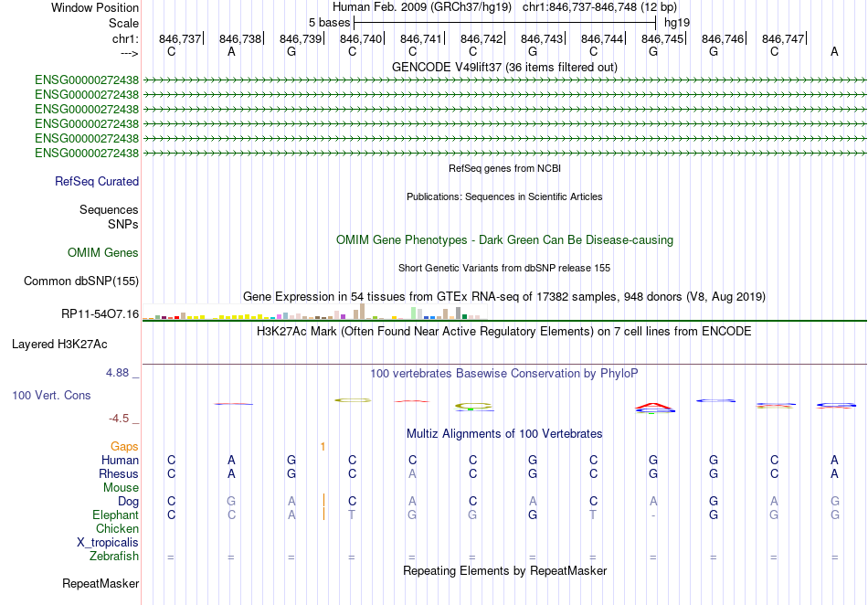Select the Elephant alignment row label

116,515
